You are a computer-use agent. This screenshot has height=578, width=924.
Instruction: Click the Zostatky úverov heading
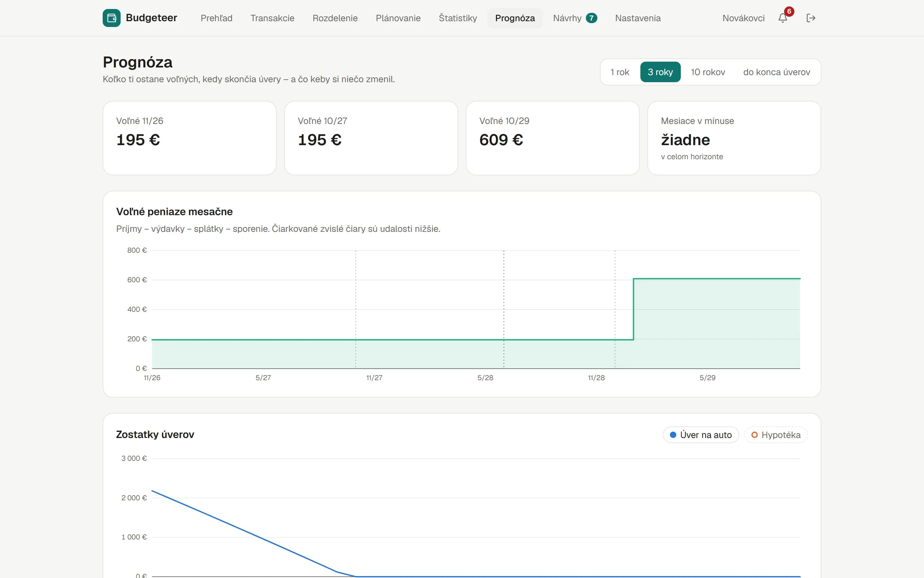coord(155,434)
